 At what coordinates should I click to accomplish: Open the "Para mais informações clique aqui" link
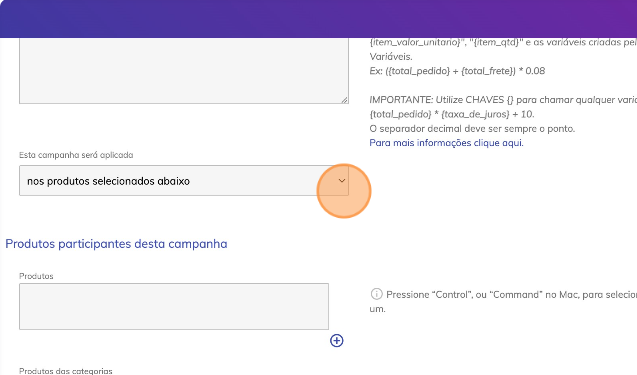(446, 143)
